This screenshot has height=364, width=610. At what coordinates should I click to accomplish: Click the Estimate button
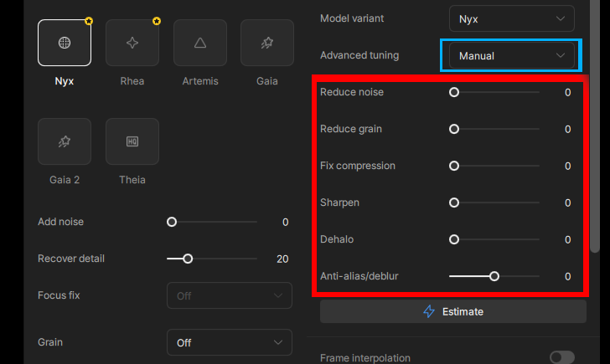453,311
